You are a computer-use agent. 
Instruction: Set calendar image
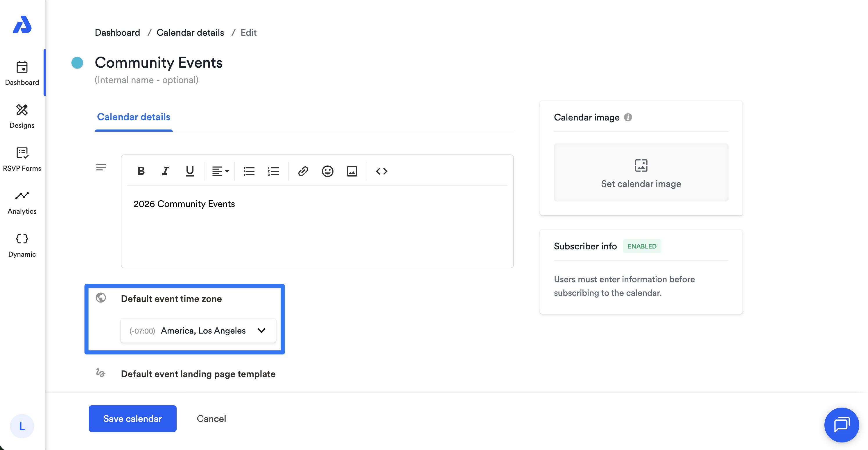coord(641,172)
